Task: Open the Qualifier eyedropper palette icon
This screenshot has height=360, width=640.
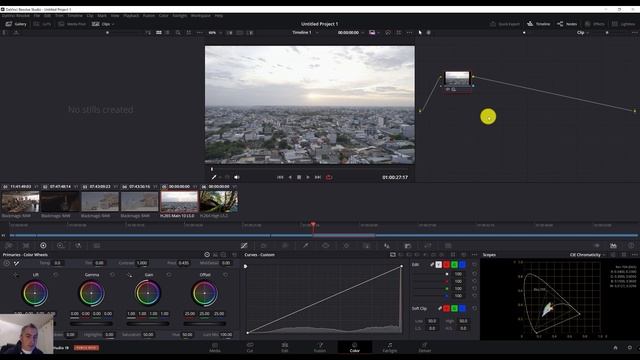Action: click(305, 246)
